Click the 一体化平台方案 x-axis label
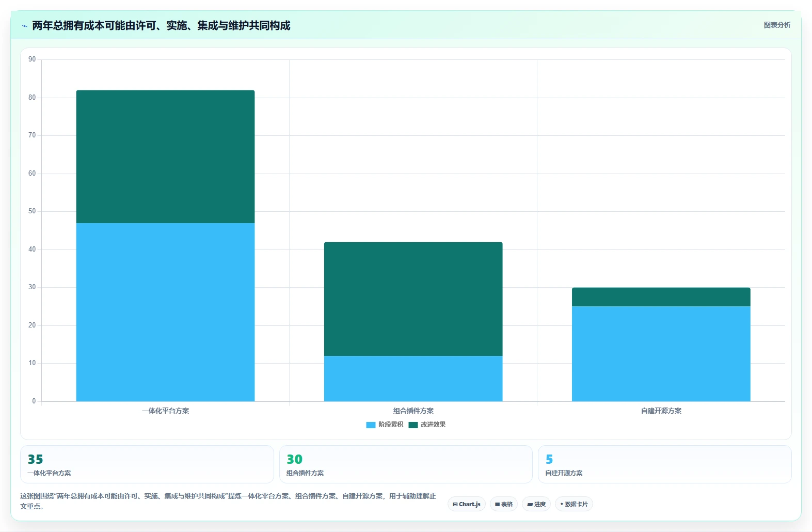This screenshot has height=532, width=812. click(165, 411)
